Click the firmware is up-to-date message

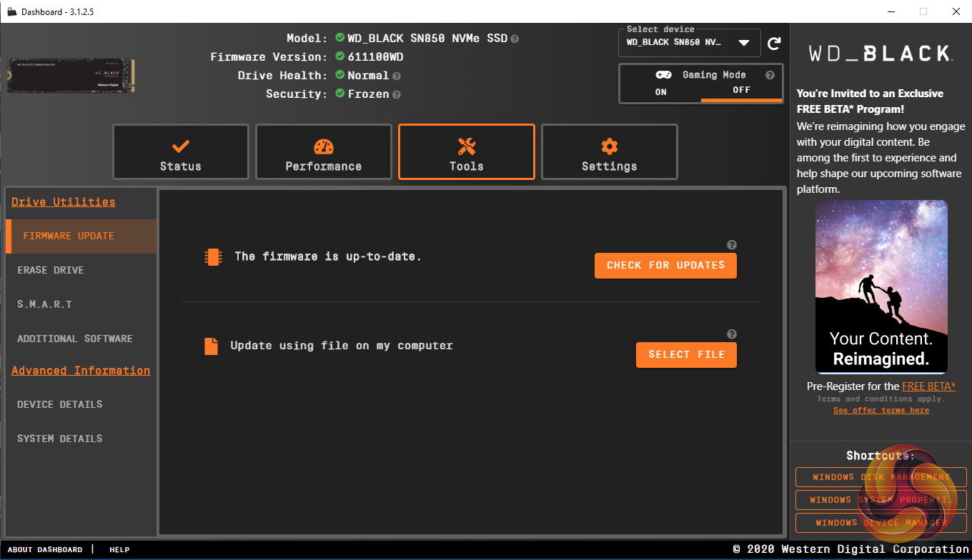[328, 256]
